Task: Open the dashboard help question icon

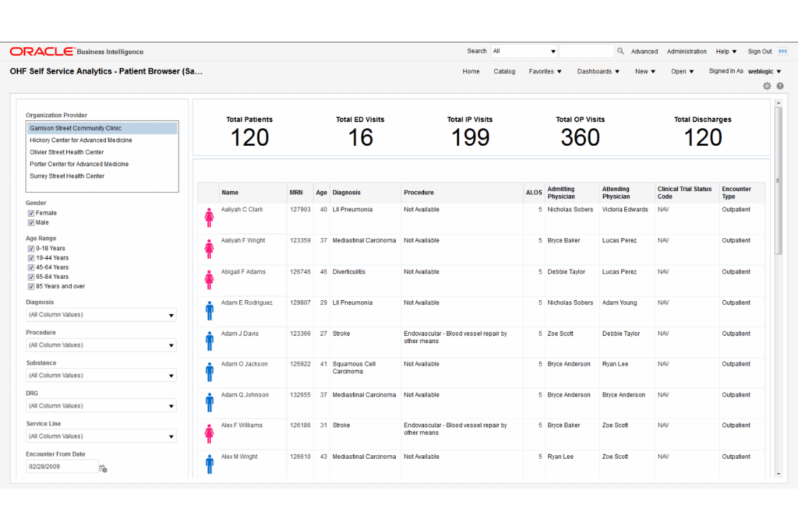Action: pos(780,86)
